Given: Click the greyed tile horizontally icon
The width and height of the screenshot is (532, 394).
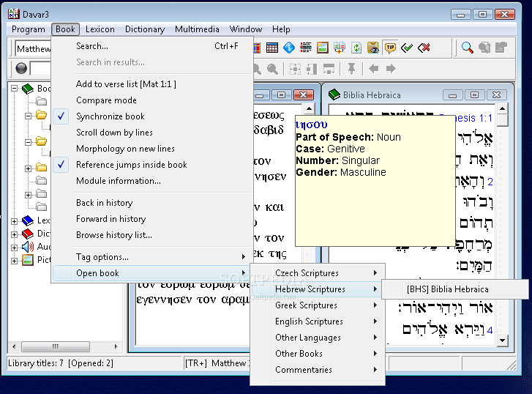Looking at the screenshot, I should (329, 69).
